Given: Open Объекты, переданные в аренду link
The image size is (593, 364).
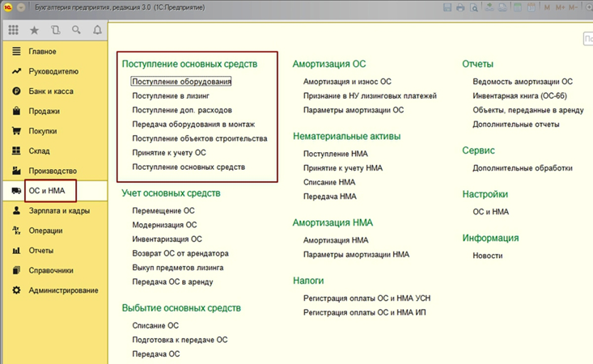Looking at the screenshot, I should click(528, 110).
